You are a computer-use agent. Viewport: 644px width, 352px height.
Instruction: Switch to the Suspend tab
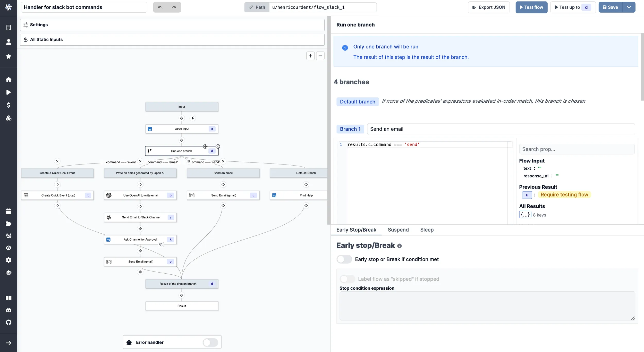pyautogui.click(x=398, y=230)
